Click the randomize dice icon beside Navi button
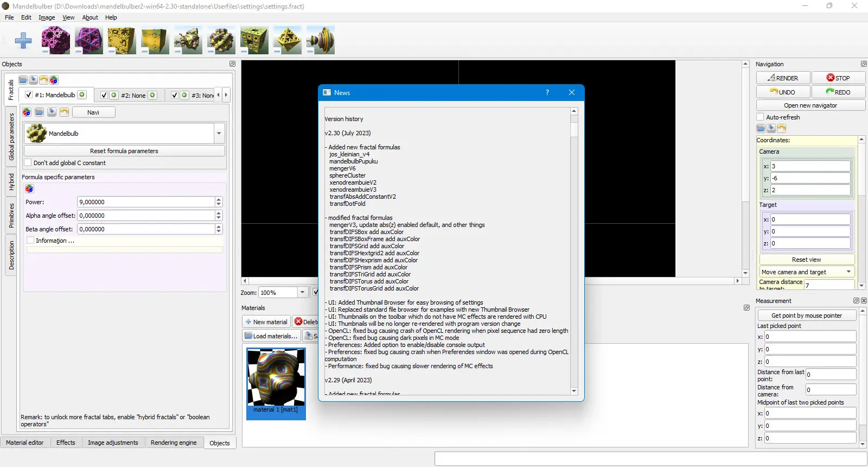The height and width of the screenshot is (467, 868). (27, 112)
